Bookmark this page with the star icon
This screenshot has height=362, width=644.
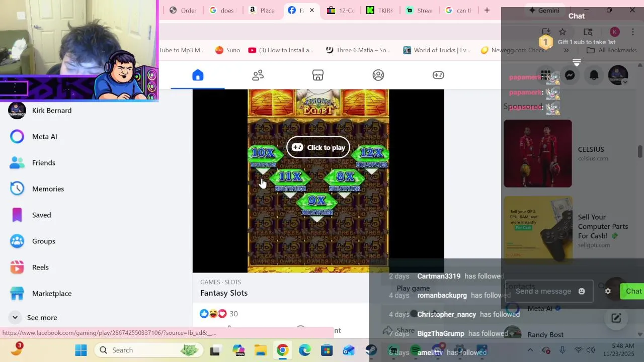pos(562,32)
